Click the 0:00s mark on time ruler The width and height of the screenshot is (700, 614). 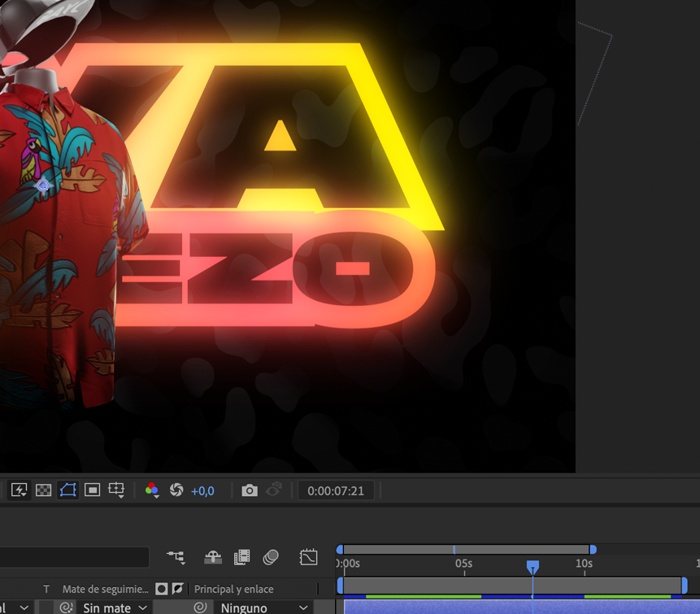pos(348,564)
